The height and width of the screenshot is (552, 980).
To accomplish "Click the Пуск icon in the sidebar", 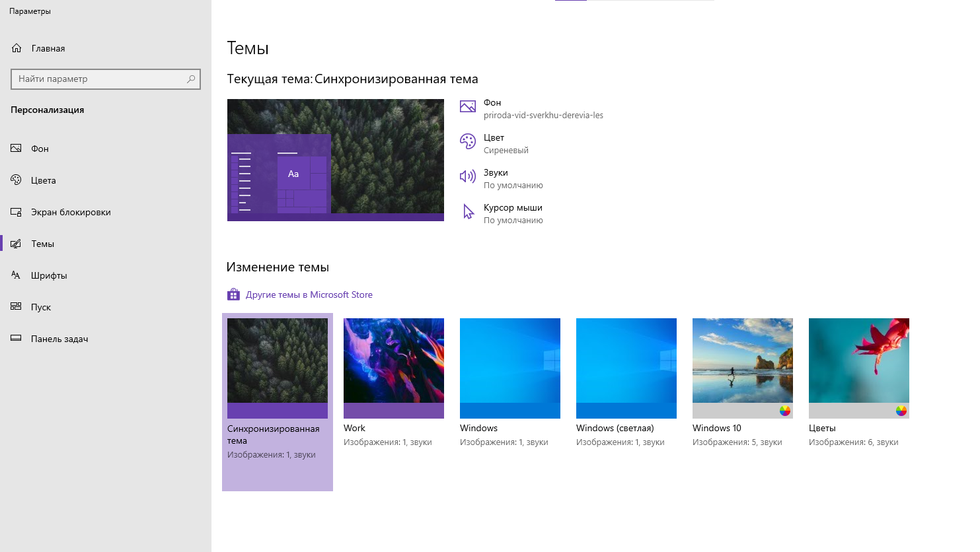I will (17, 307).
